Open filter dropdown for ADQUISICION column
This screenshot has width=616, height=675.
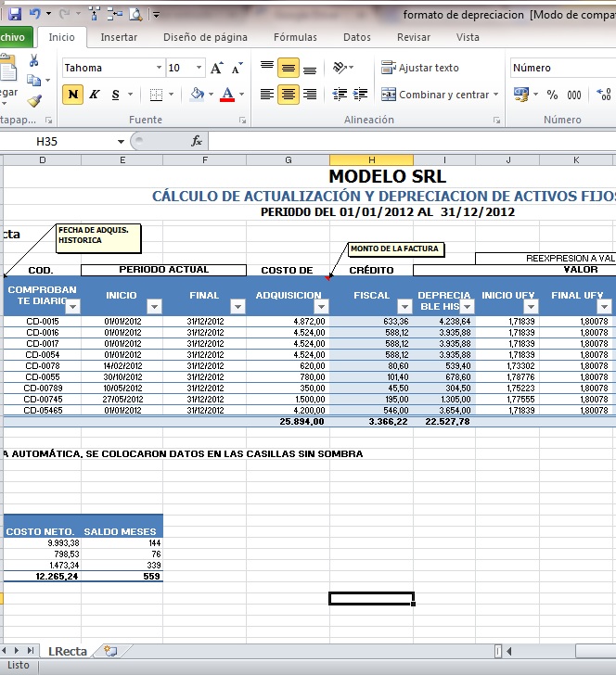point(321,307)
